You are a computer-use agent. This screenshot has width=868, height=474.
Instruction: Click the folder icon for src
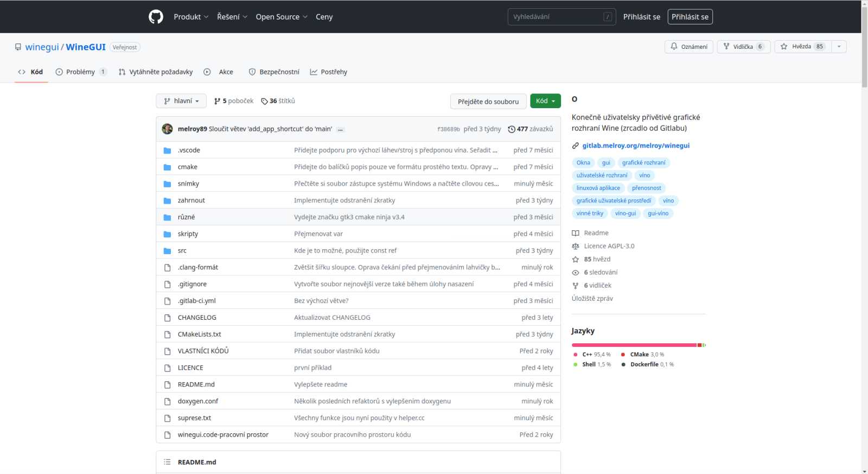click(x=168, y=251)
